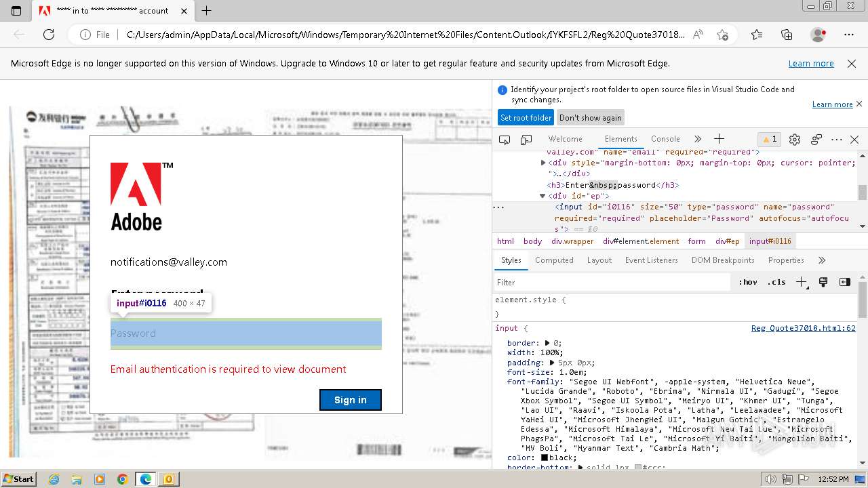Viewport: 868px width, 488px height.
Task: Open Edge Settings and more menu
Action: (x=849, y=35)
